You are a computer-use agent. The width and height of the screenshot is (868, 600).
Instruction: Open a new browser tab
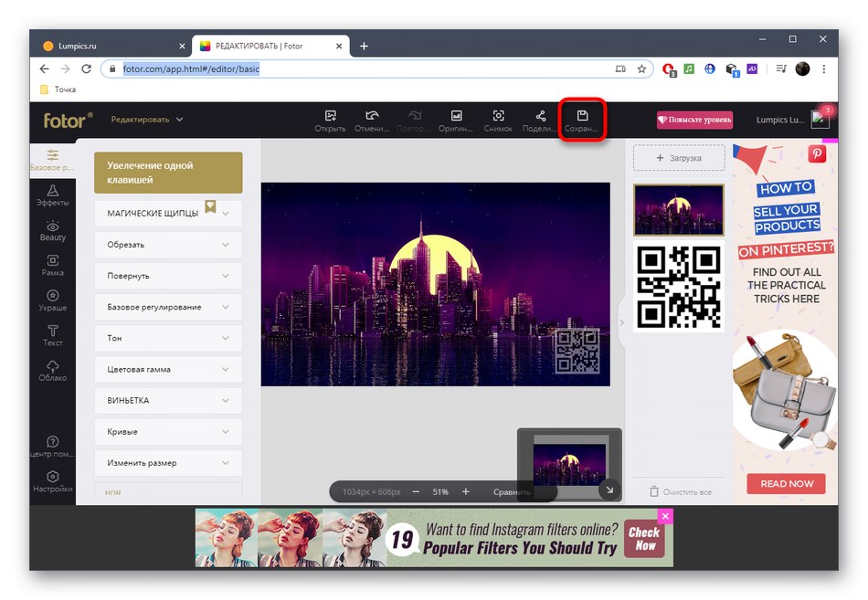pos(364,46)
